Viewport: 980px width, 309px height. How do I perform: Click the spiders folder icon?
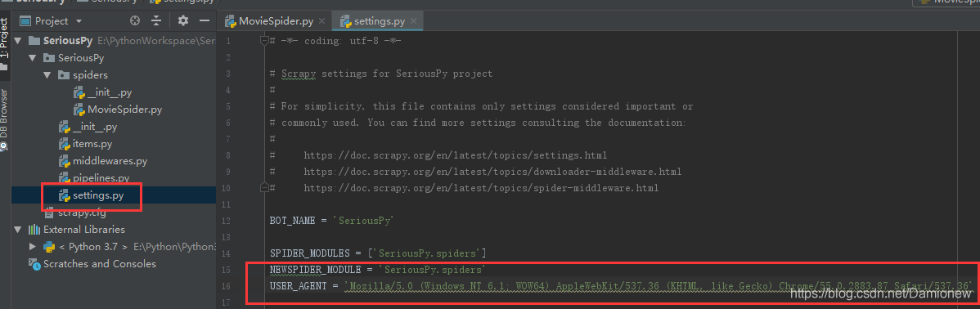pyautogui.click(x=63, y=75)
